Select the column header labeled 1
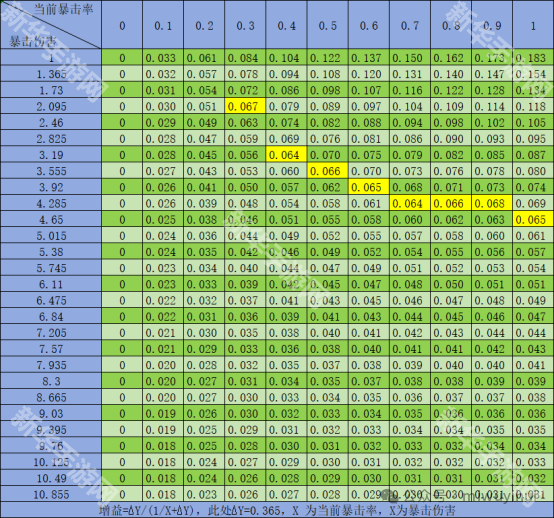 coord(533,25)
